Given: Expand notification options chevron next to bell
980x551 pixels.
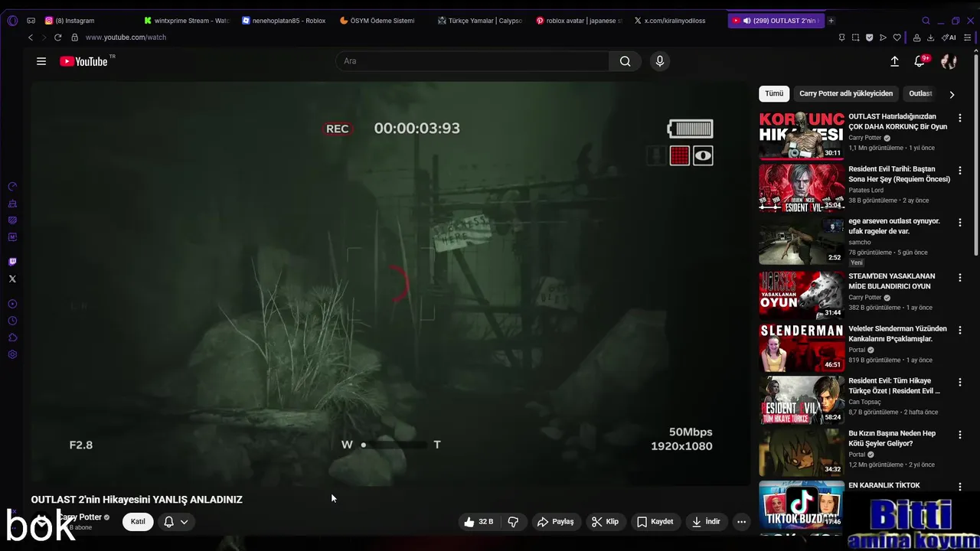Looking at the screenshot, I should point(185,522).
